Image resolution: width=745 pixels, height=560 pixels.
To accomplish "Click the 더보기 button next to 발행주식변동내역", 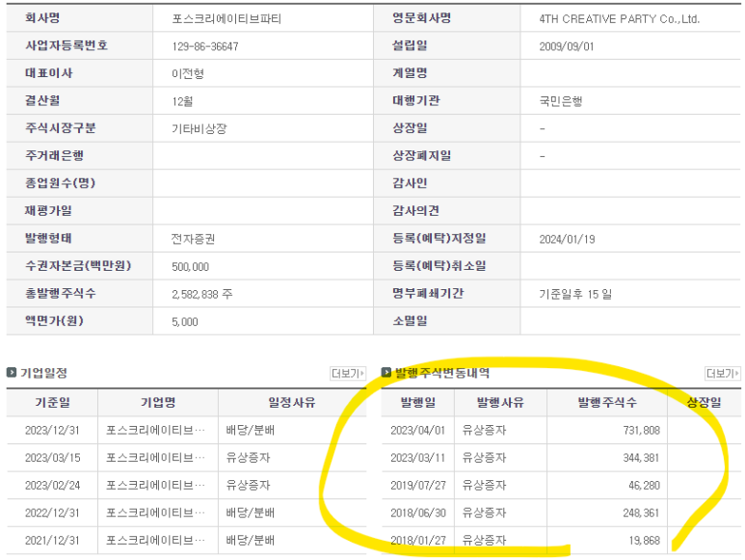I will (723, 373).
